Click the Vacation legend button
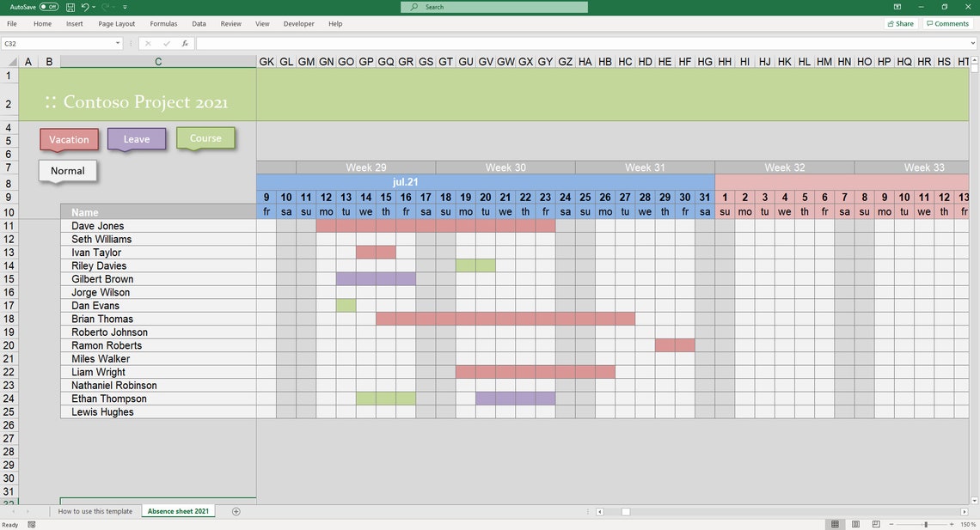 (69, 139)
